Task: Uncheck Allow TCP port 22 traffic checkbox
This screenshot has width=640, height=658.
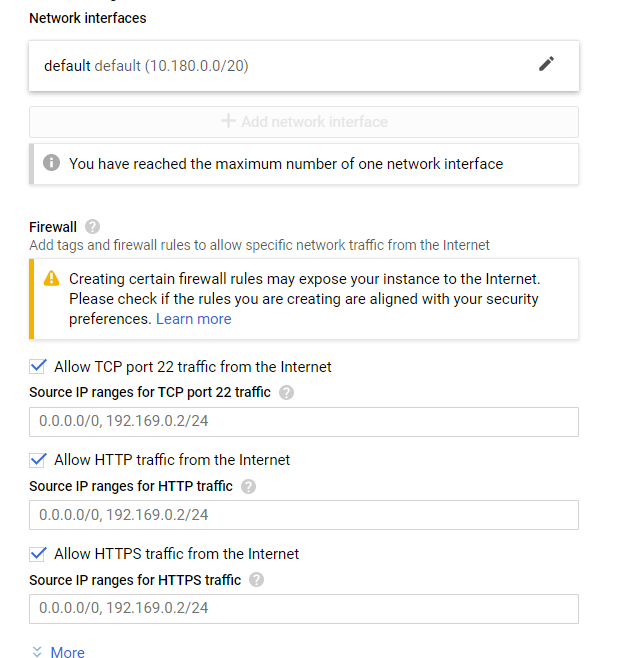Action: coord(39,367)
